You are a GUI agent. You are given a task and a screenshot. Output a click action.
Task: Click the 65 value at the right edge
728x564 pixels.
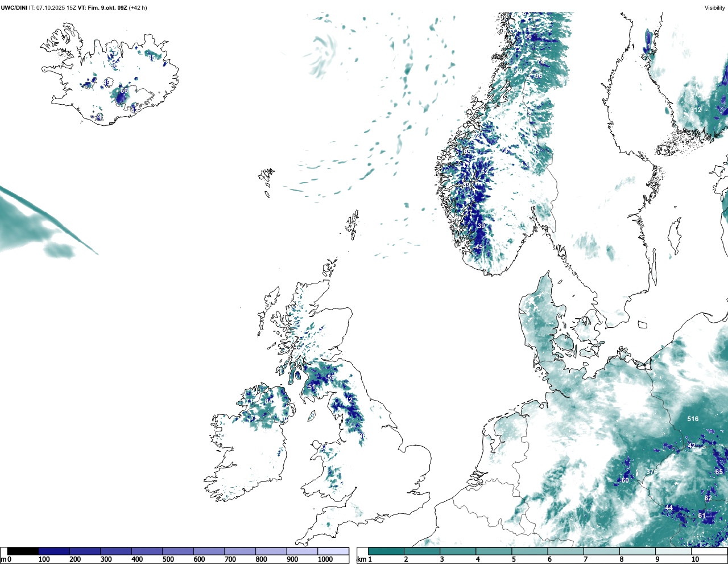click(x=719, y=472)
